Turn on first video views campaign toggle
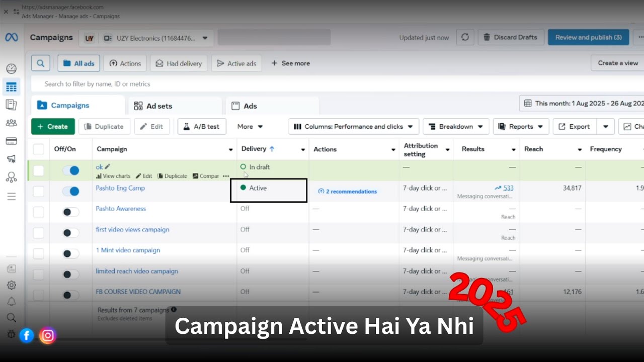The image size is (644, 362). (x=70, y=233)
